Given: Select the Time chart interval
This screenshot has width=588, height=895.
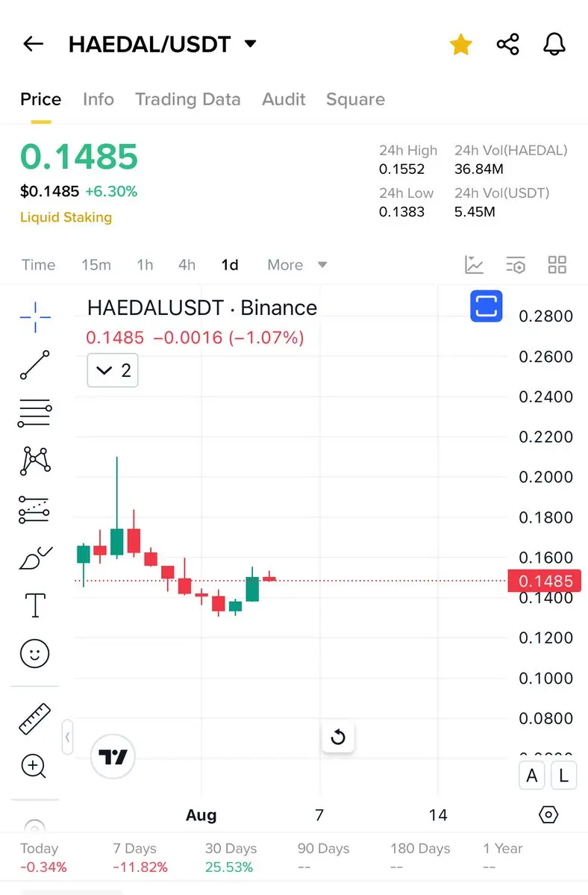Looking at the screenshot, I should (x=38, y=265).
